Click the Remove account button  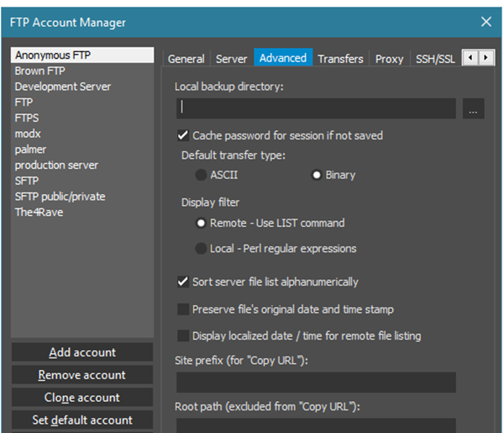click(x=82, y=375)
